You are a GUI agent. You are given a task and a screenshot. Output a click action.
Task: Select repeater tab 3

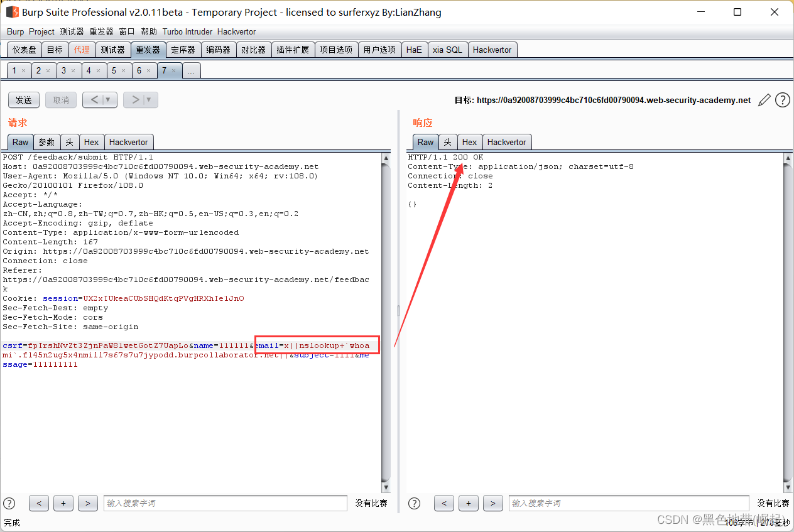coord(63,70)
